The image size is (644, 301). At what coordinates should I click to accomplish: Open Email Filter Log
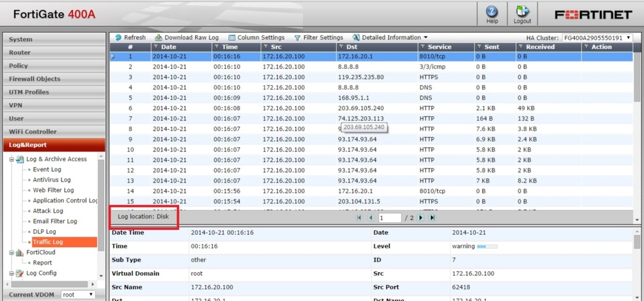click(x=55, y=221)
